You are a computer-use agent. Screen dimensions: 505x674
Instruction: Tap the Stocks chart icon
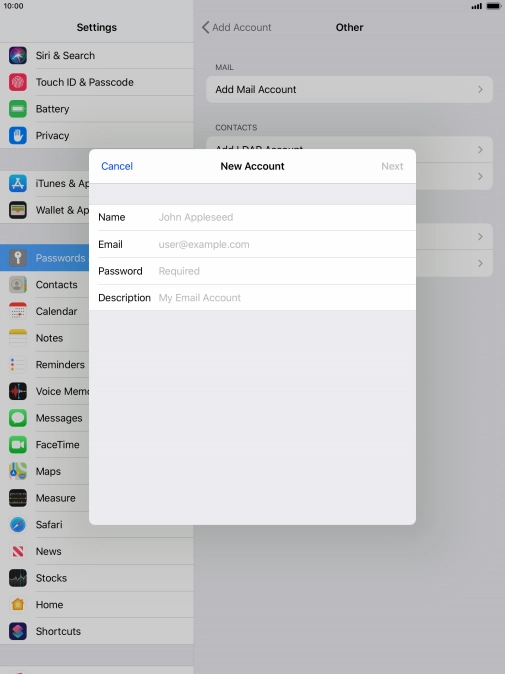[18, 578]
